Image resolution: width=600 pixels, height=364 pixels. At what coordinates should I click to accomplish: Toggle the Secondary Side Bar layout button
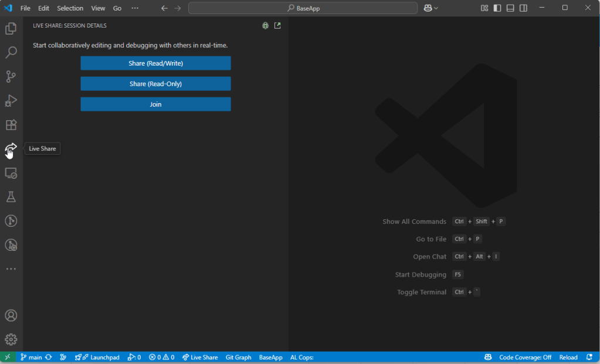(x=523, y=8)
